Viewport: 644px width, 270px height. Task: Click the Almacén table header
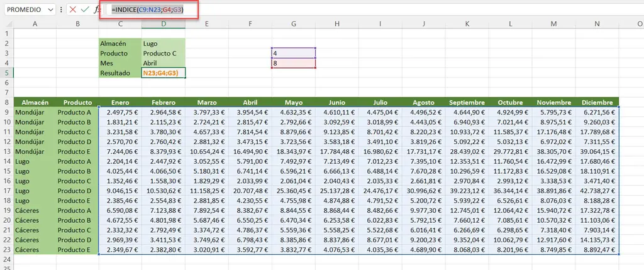coord(35,103)
